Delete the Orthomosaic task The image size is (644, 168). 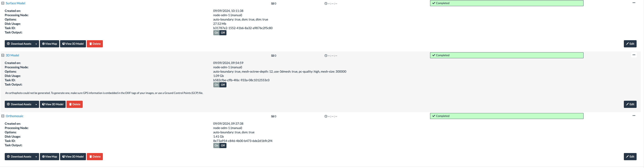point(95,157)
